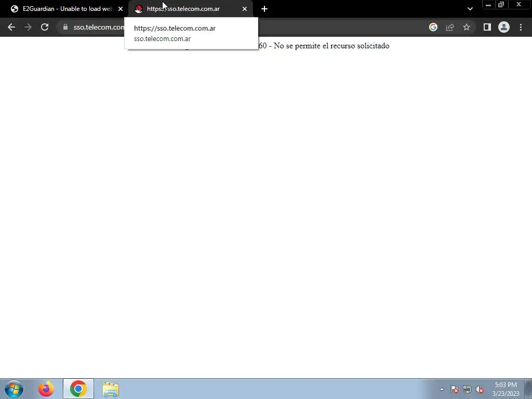Screen dimensions: 532x399
Task: Click the grayed forward navigation arrow
Action: [x=28, y=27]
